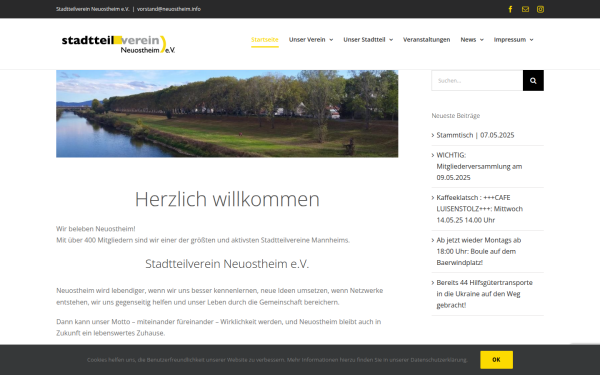Open the Mitgliederversammlung am 09.05.2025 post
Screen dimensions: 600x375
479,166
